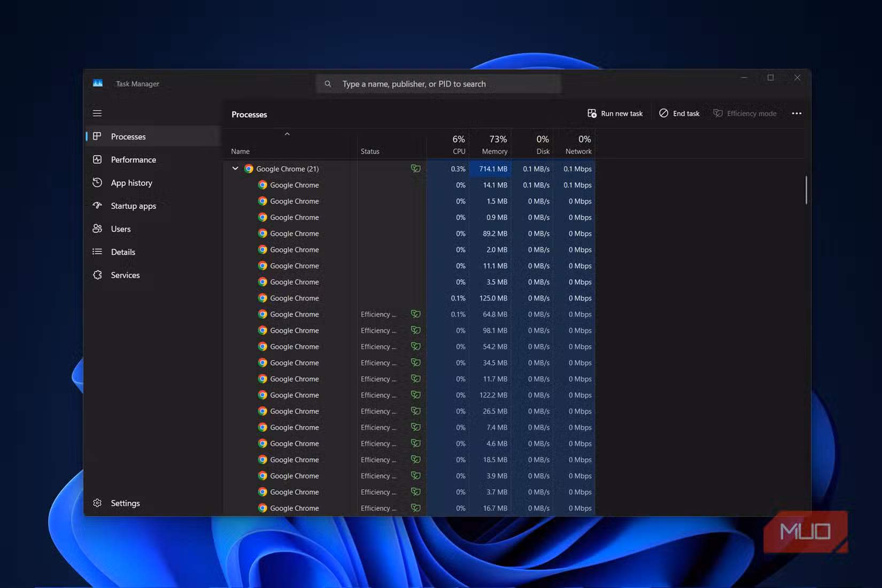Select Chrome process using 18.5 MB

pyautogui.click(x=409, y=459)
